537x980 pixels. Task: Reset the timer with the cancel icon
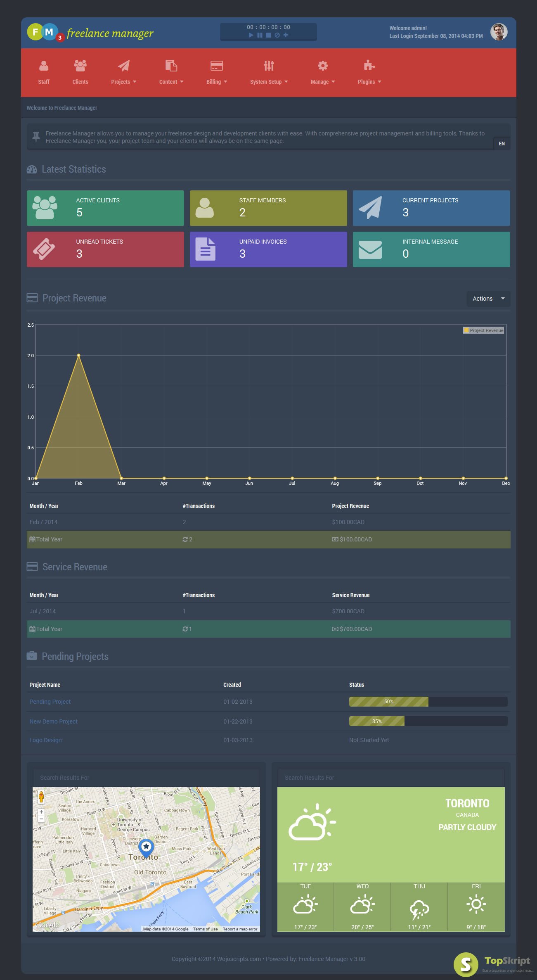click(277, 35)
